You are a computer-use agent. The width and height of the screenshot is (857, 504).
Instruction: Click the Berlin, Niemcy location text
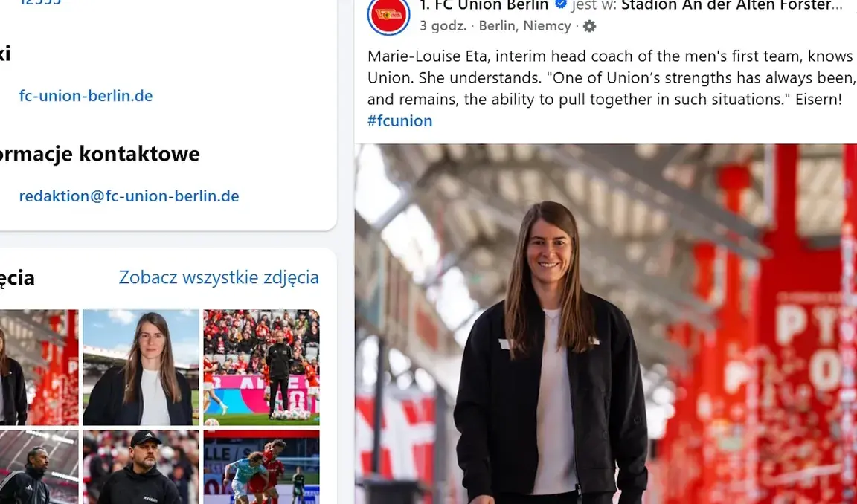tap(524, 26)
